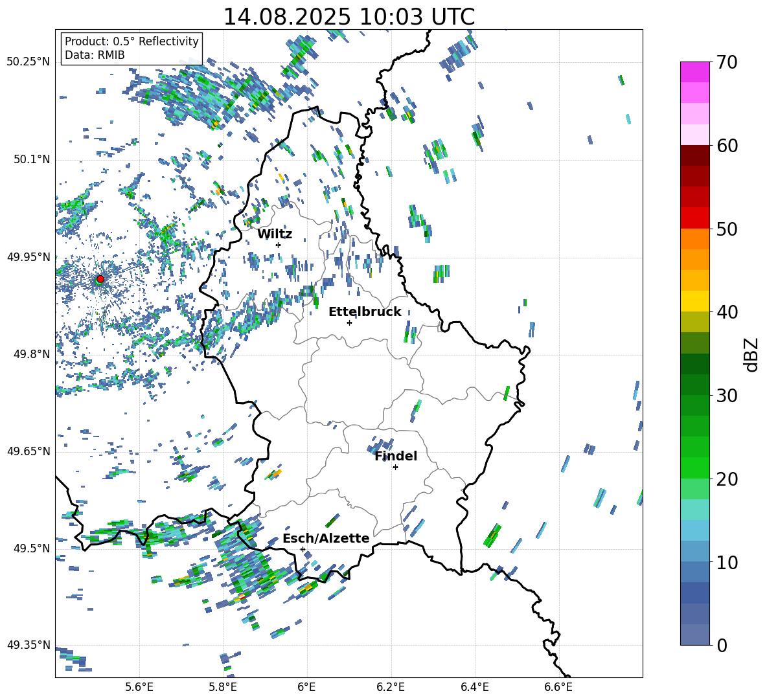Click the 6°E longitude label
Screen dimensions: 767x700
tap(306, 687)
